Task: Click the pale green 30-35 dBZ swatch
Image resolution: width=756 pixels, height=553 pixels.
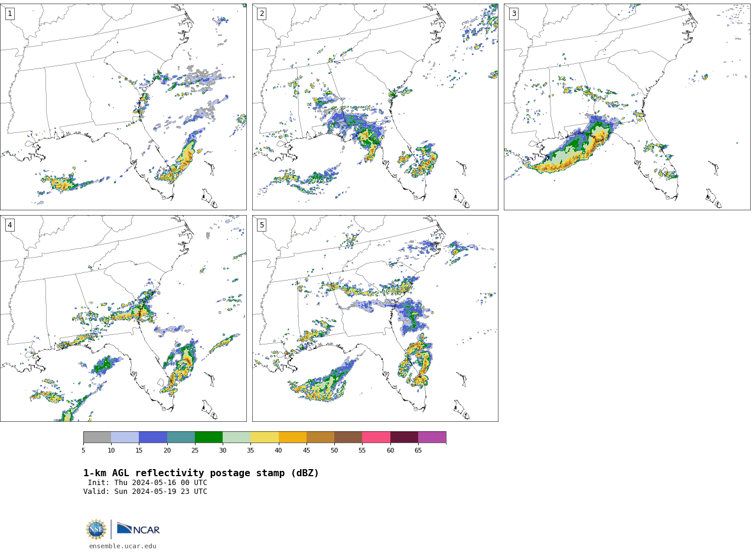Action: (237, 437)
